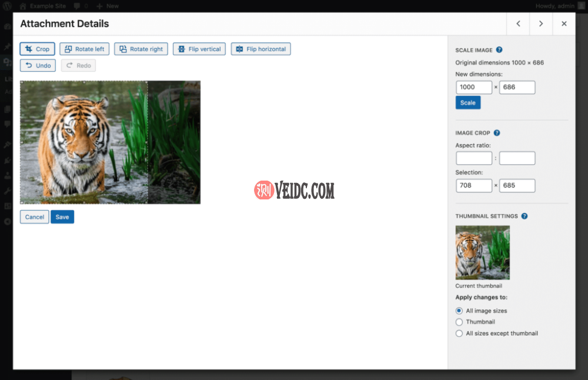This screenshot has width=588, height=380.
Task: Select All image sizes radio option
Action: [x=459, y=311]
